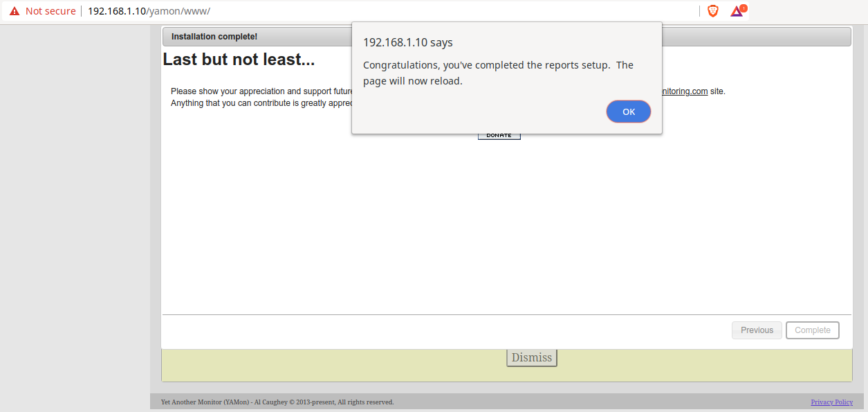
Task: Click the "Last but not least..." heading
Action: pyautogui.click(x=239, y=60)
